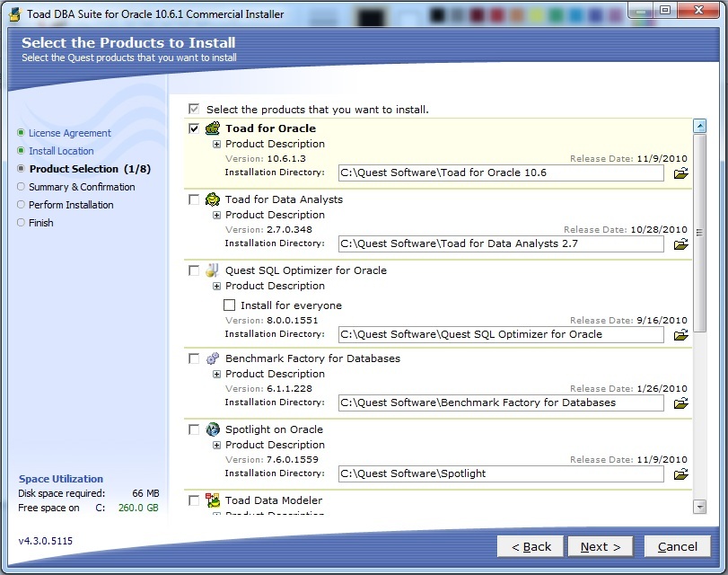
Task: Check the Benchmark Factory for Databases checkbox
Action: click(194, 358)
